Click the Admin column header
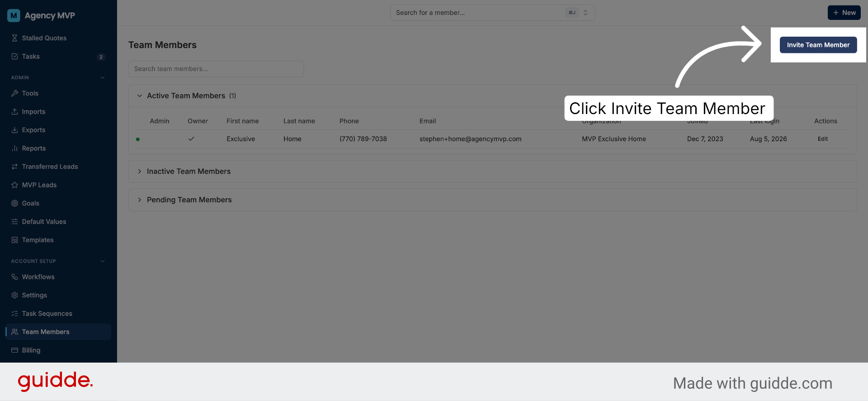This screenshot has height=401, width=868. 160,121
